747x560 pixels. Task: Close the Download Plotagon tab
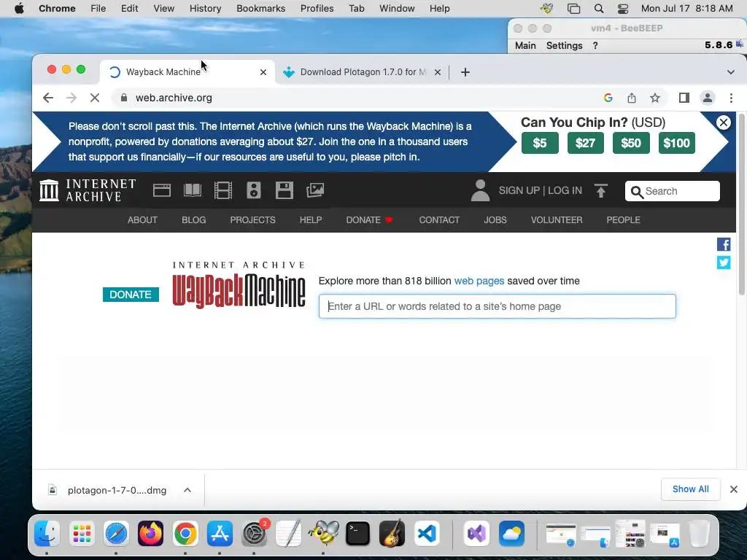[x=438, y=72]
